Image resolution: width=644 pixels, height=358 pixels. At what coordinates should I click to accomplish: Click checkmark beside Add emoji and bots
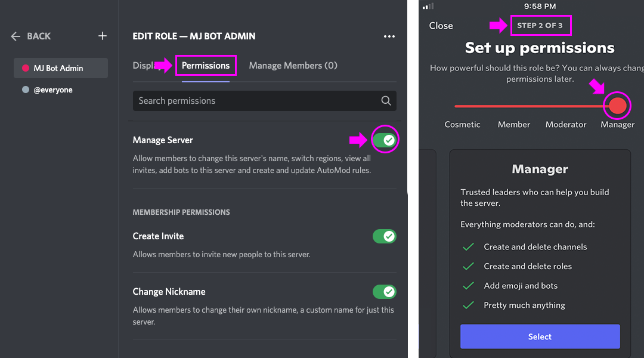click(x=469, y=286)
